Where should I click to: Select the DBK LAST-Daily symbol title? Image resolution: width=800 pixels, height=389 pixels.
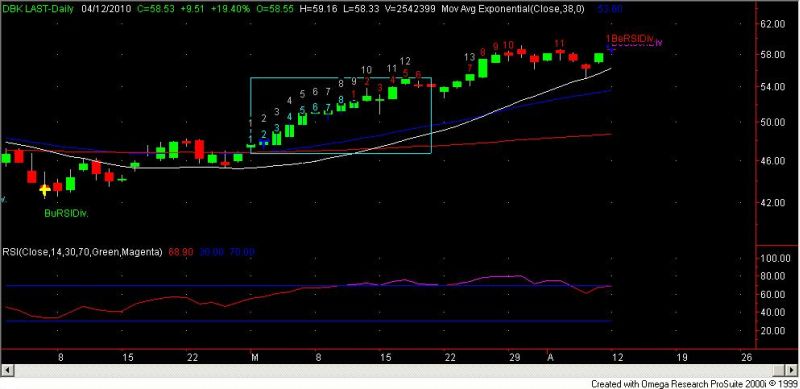coord(37,9)
